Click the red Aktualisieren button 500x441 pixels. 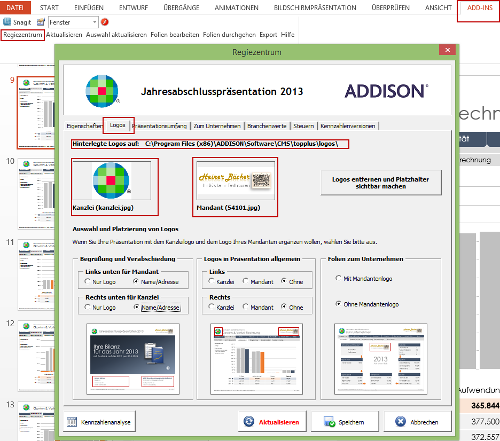[271, 422]
